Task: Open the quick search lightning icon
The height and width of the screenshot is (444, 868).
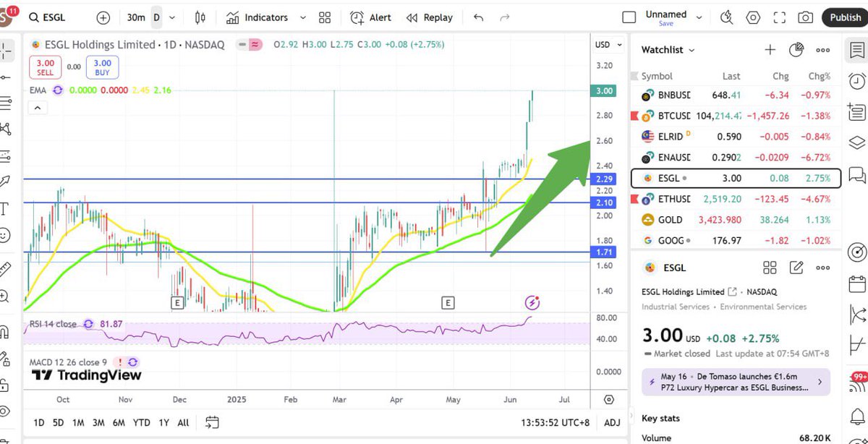Action: click(x=727, y=17)
